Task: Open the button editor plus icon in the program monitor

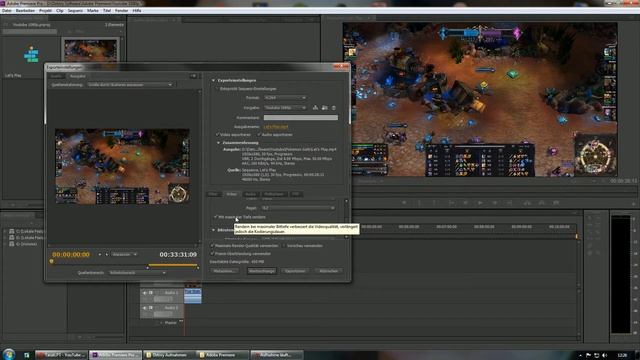Action: [x=633, y=203]
